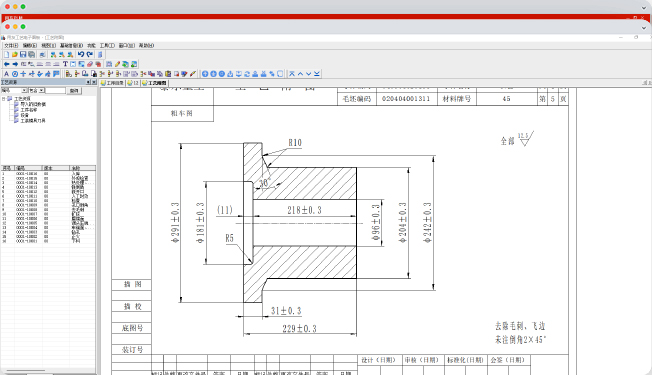Click the R5 radius label on the drawing

tap(230, 238)
